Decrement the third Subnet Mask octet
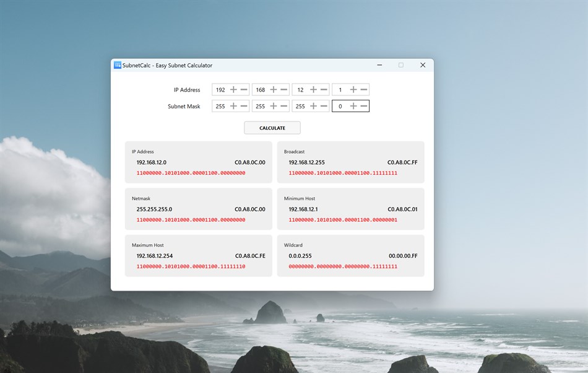Screen dimensions: 588x373 click(x=324, y=106)
